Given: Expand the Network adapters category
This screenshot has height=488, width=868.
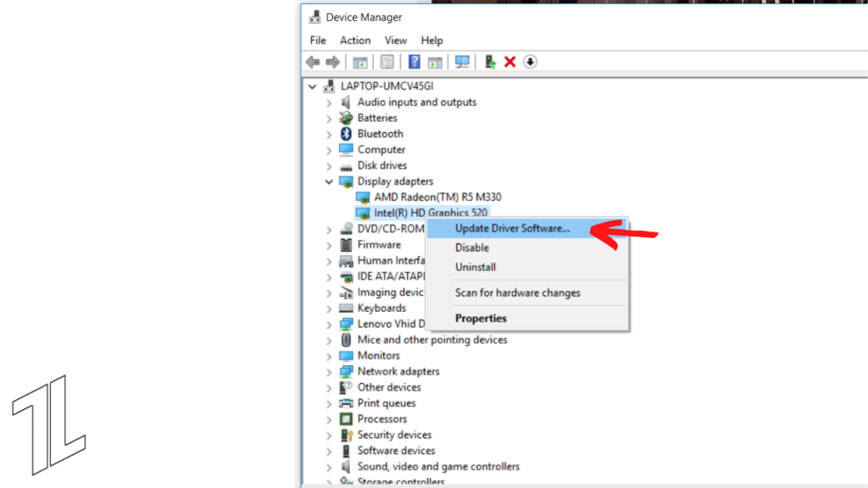Looking at the screenshot, I should (x=329, y=372).
